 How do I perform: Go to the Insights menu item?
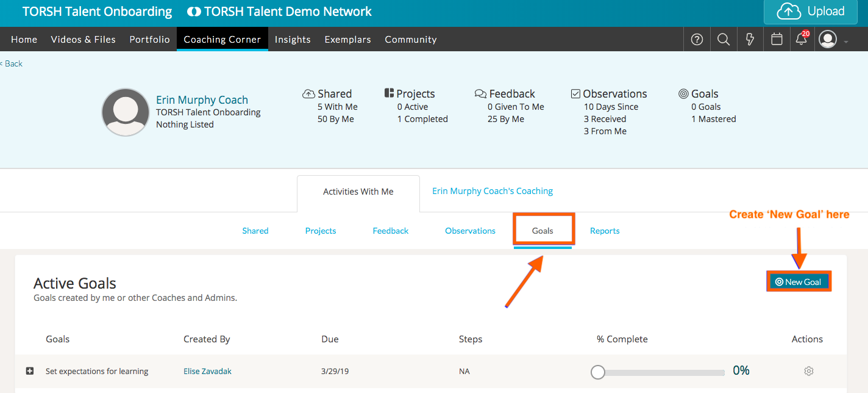(x=293, y=40)
